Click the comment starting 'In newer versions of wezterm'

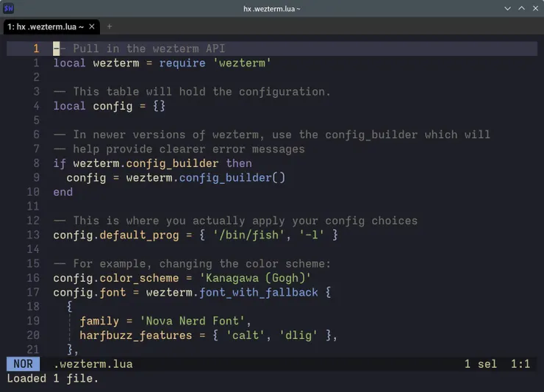(272, 135)
